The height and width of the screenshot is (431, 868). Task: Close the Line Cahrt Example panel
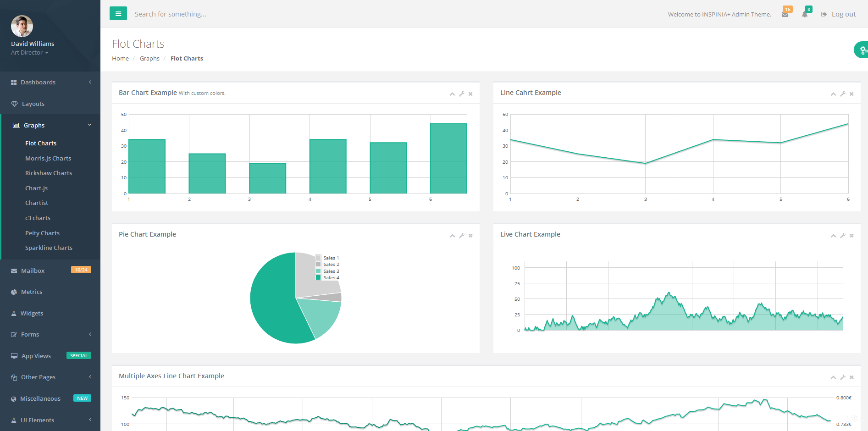[x=851, y=94]
